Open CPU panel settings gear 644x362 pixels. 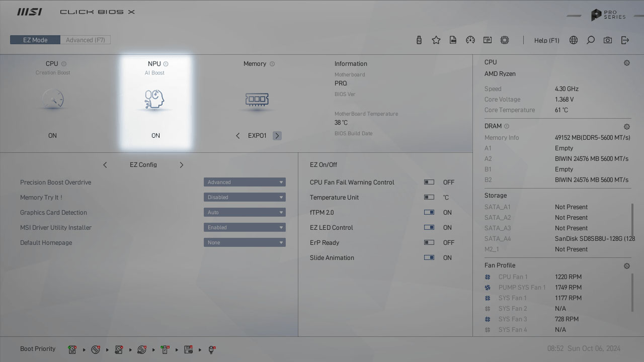(627, 63)
